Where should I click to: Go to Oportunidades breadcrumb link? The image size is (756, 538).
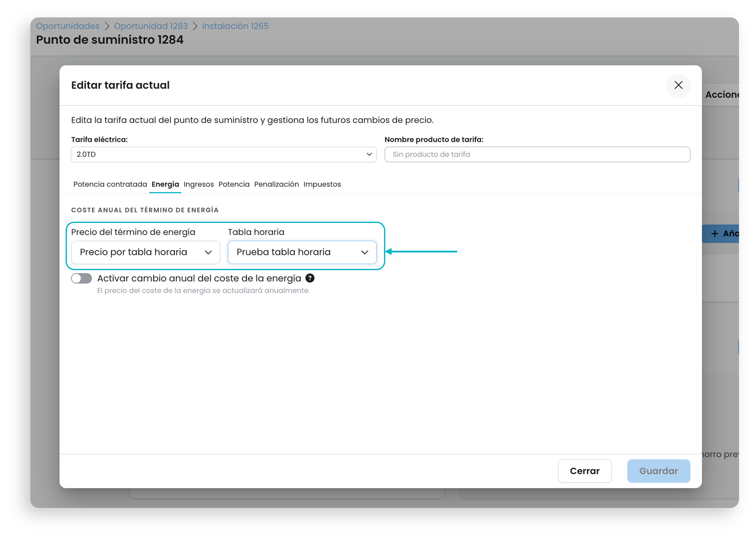pyautogui.click(x=68, y=26)
